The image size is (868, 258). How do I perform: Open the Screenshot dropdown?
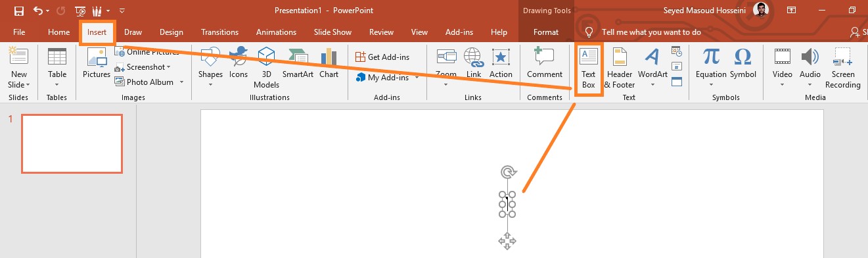[x=143, y=67]
